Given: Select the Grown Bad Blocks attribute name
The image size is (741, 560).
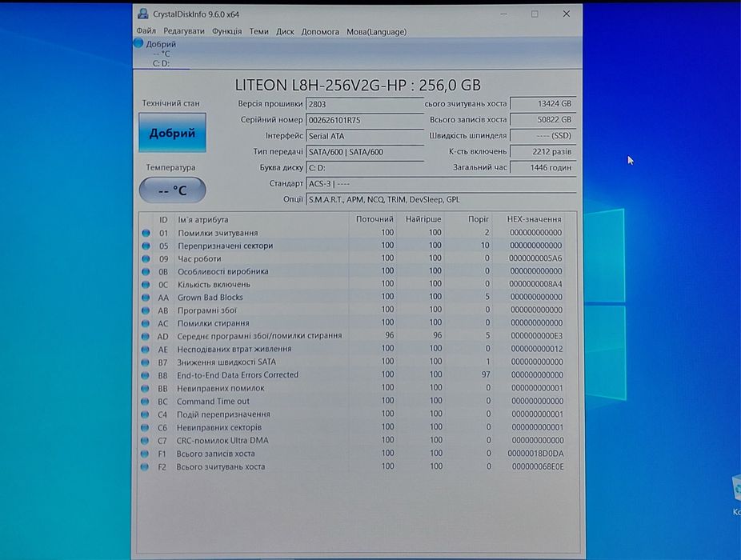Looking at the screenshot, I should [210, 298].
